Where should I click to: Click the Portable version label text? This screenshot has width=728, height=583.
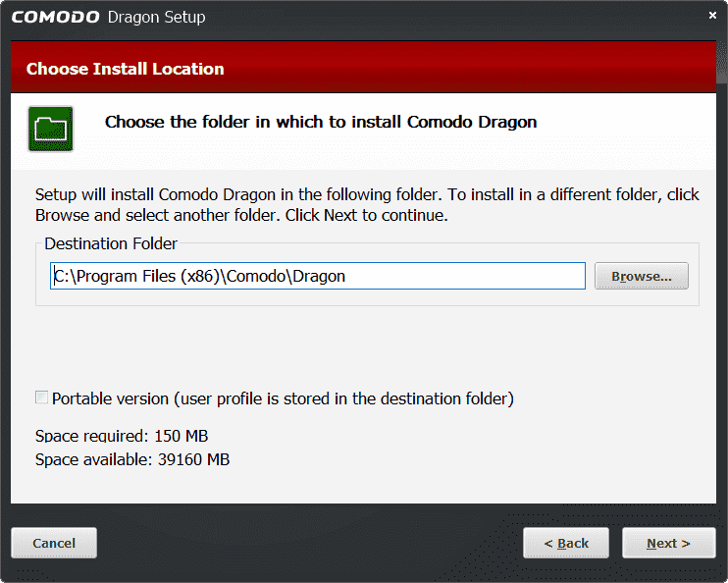(x=283, y=398)
